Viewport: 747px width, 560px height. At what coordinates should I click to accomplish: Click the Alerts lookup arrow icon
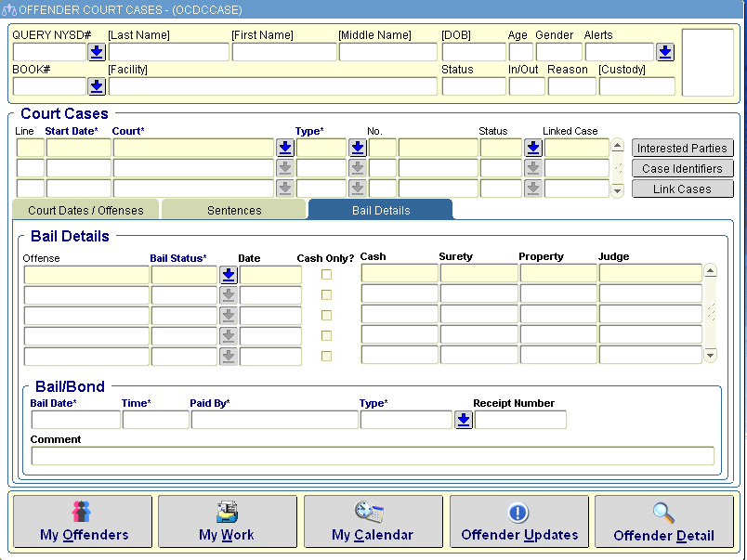pyautogui.click(x=665, y=53)
